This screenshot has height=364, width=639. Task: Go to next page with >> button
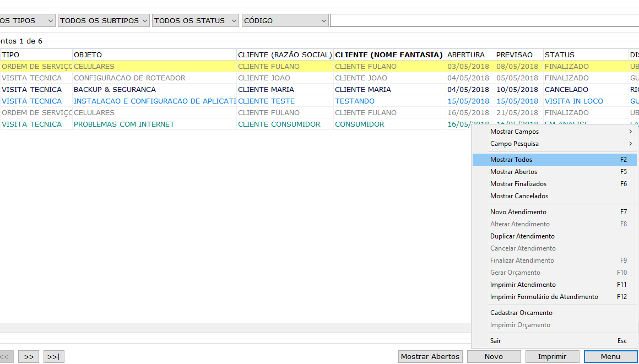coord(29,357)
